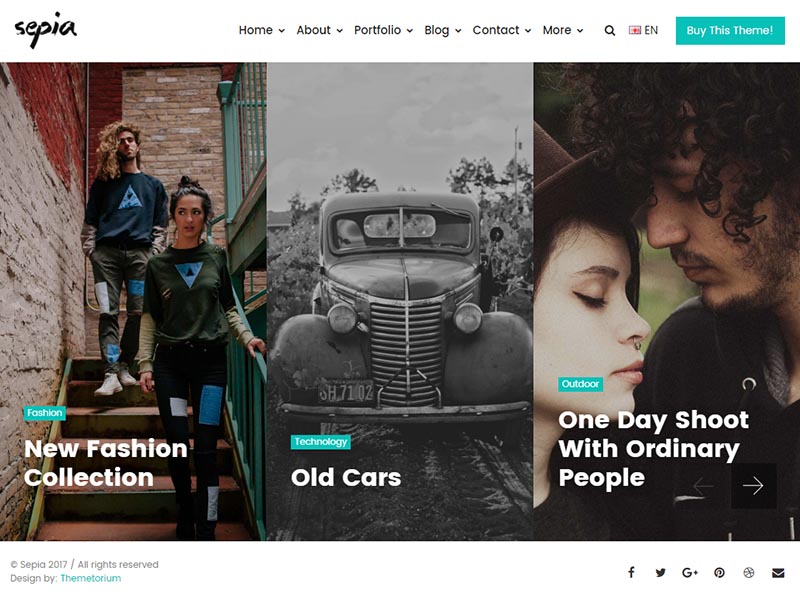This screenshot has height=600, width=800.
Task: Go to previous slide with left arrow
Action: point(704,486)
